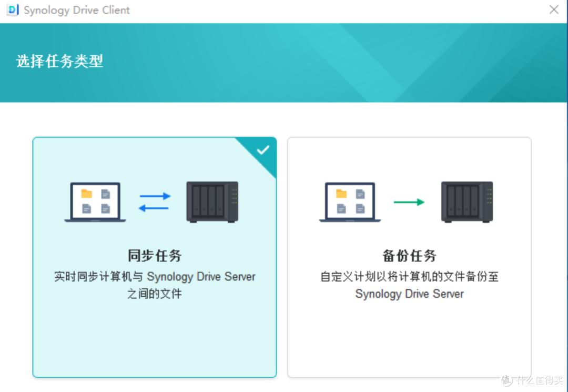Click the 同步任务 heading text
The height and width of the screenshot is (392, 568).
(x=155, y=256)
